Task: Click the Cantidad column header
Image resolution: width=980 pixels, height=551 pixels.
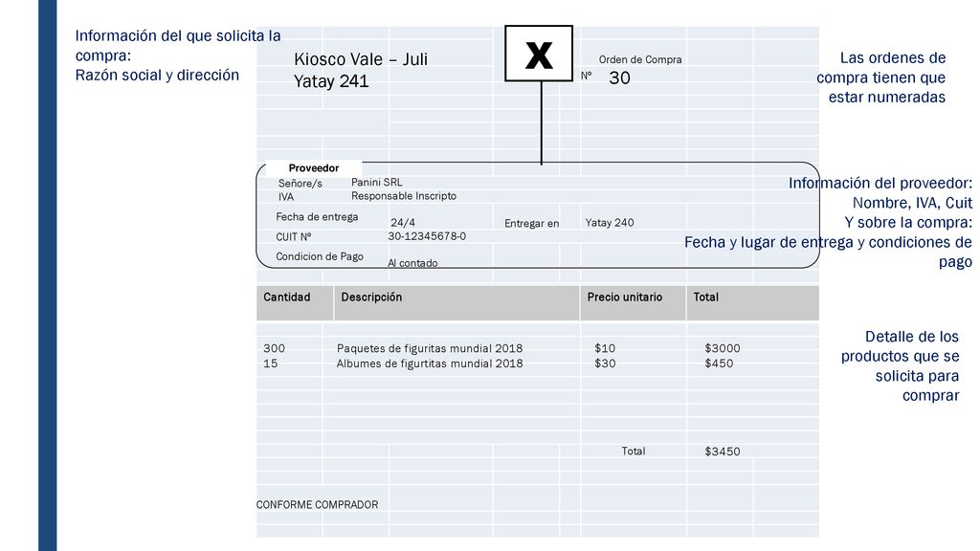Action: [x=287, y=298]
